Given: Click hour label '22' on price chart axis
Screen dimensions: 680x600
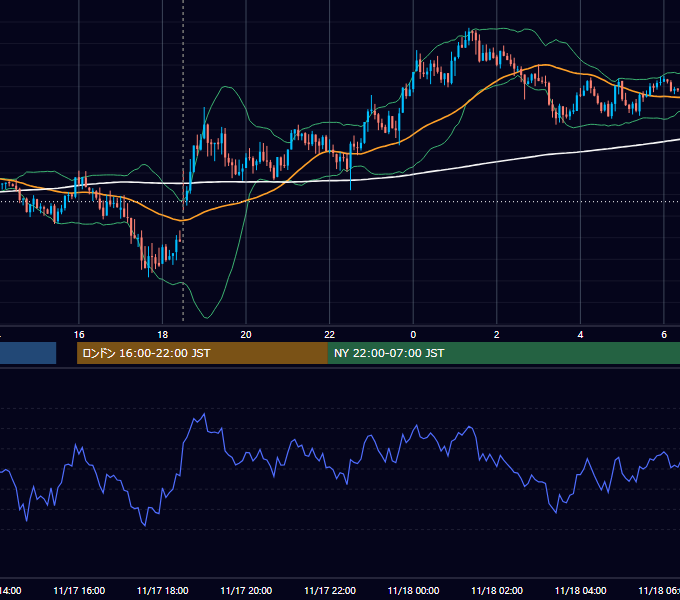Looking at the screenshot, I should pyautogui.click(x=330, y=335).
